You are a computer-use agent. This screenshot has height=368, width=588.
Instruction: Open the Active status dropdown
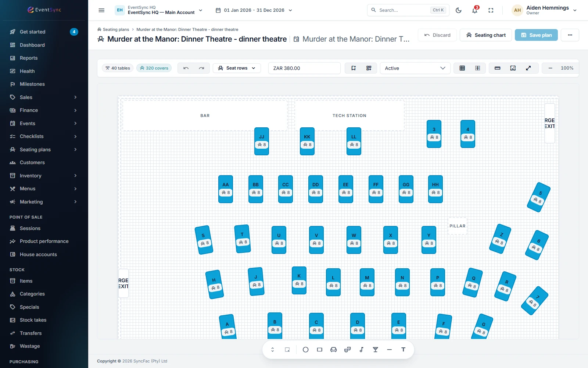coord(415,68)
